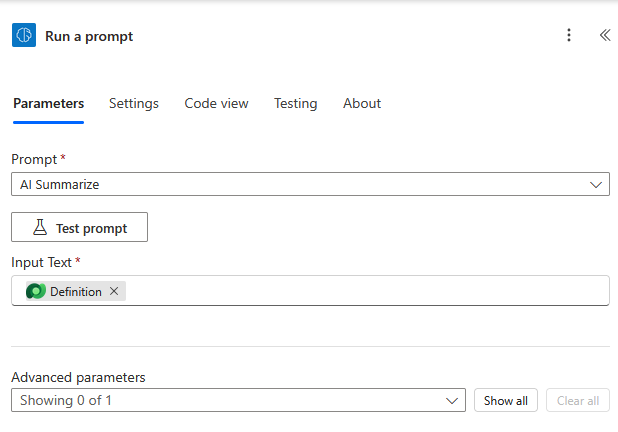
Task: Open the three-dot more options menu
Action: pos(569,35)
